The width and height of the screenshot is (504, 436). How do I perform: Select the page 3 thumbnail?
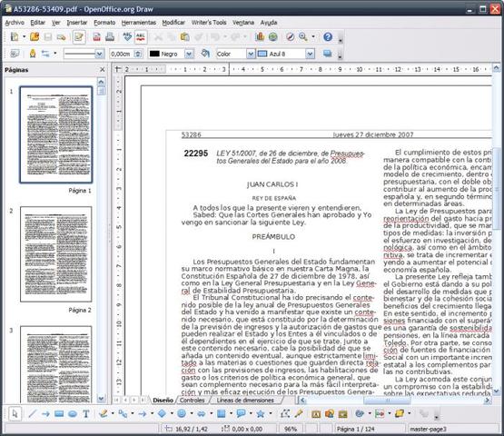[56, 364]
